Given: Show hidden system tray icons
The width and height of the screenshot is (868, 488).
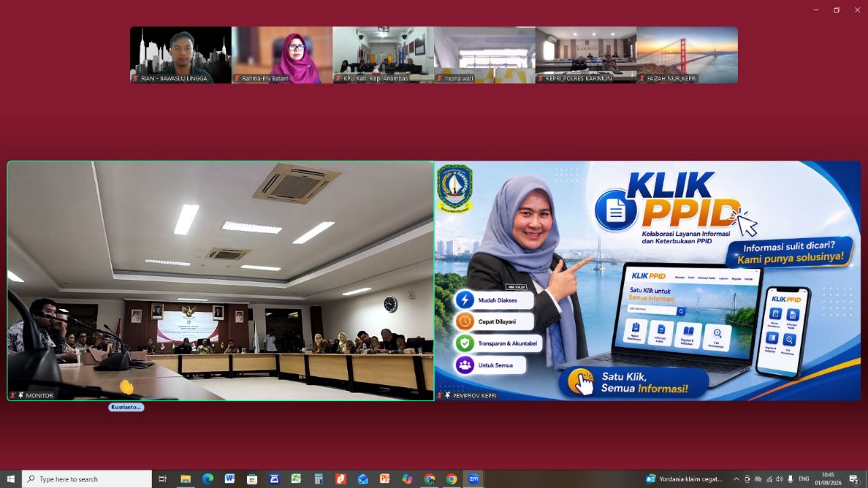Looking at the screenshot, I should (736, 479).
